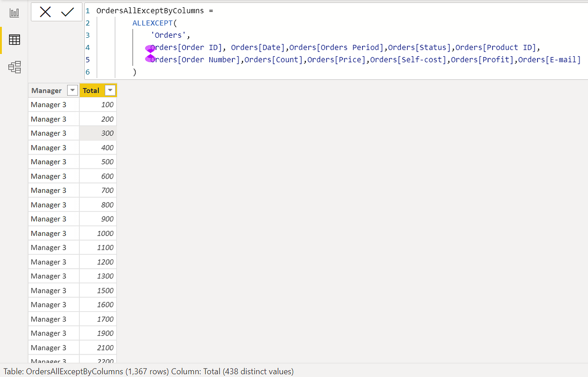The height and width of the screenshot is (377, 588).
Task: Click the error indicator on line 4
Action: point(150,47)
